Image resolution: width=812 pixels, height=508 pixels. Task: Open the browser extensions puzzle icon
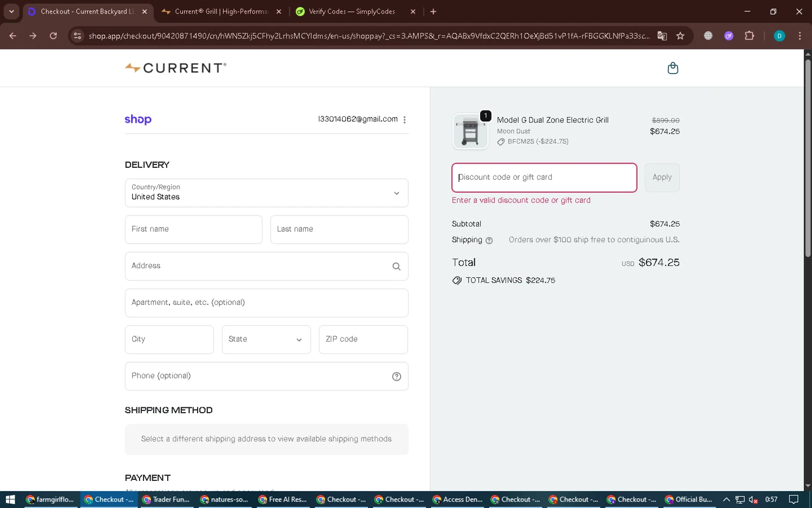[749, 36]
